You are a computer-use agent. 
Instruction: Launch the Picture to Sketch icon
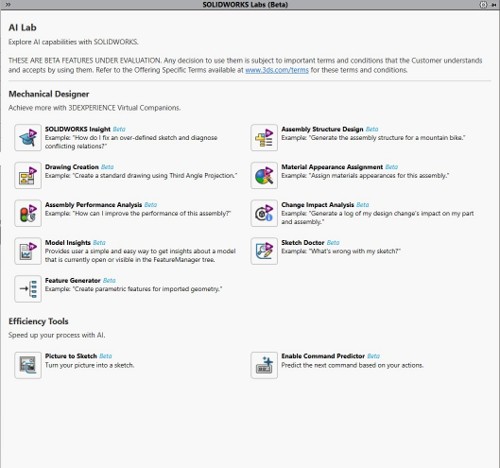(28, 365)
